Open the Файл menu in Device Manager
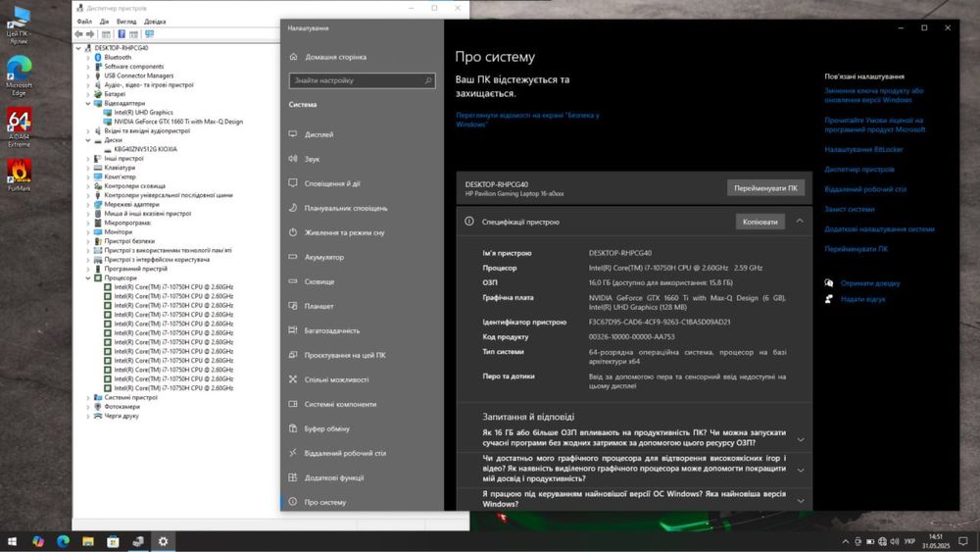The height and width of the screenshot is (552, 980). point(84,22)
